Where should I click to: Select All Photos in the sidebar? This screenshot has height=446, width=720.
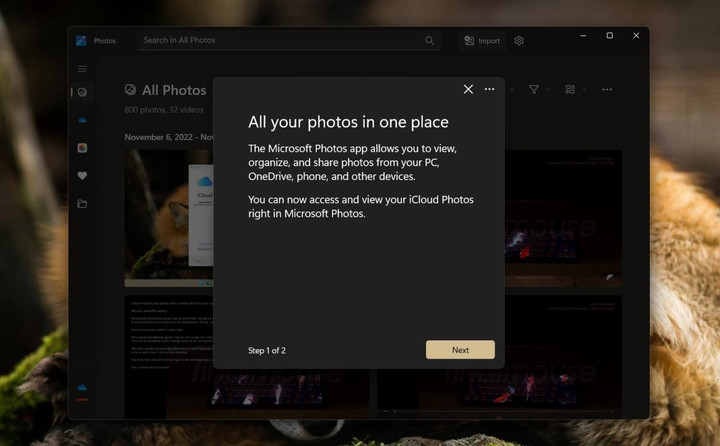click(82, 92)
